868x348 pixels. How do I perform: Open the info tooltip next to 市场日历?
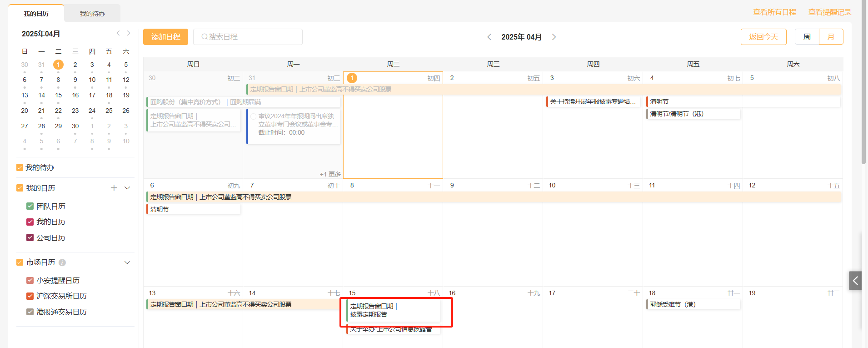tap(62, 262)
